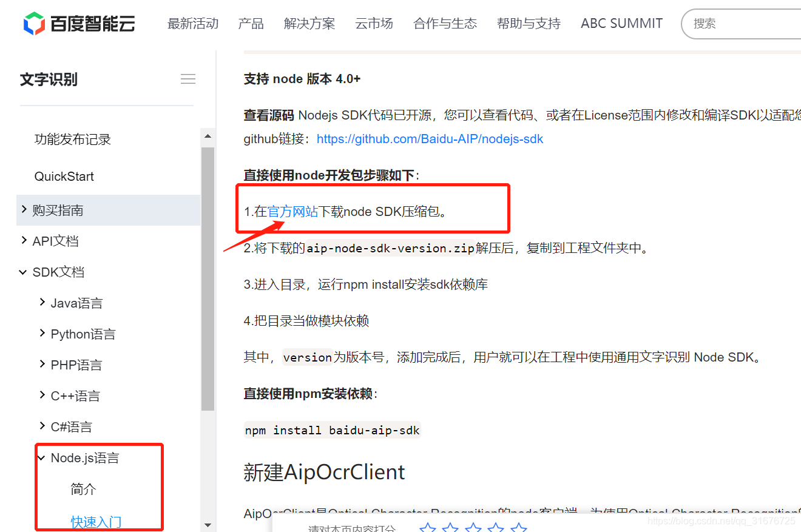This screenshot has height=532, width=801.
Task: Open the 云市场 menu
Action: [x=374, y=24]
